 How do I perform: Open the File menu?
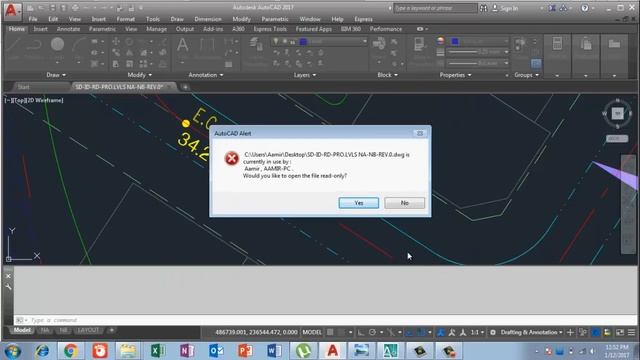[33, 19]
